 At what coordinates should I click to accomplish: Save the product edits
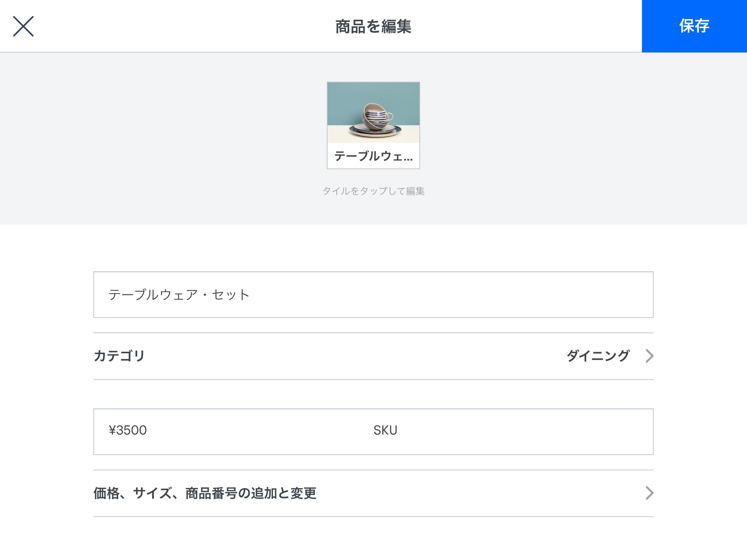(694, 26)
